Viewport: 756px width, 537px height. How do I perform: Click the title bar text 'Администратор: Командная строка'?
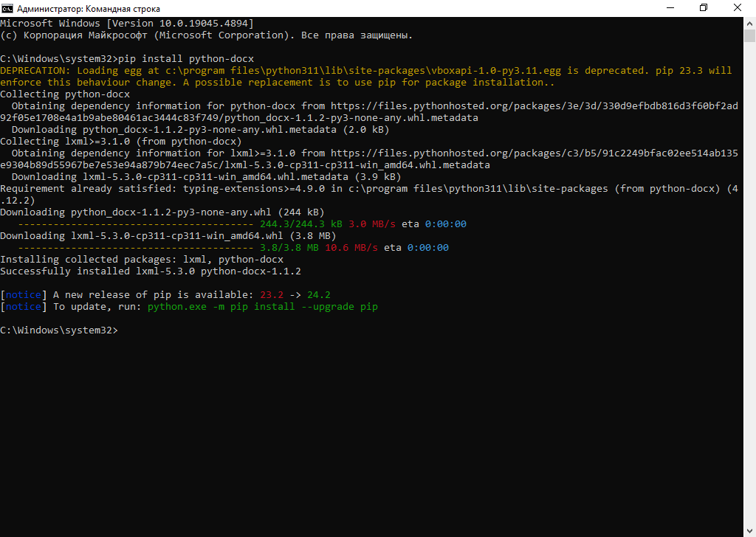point(90,8)
